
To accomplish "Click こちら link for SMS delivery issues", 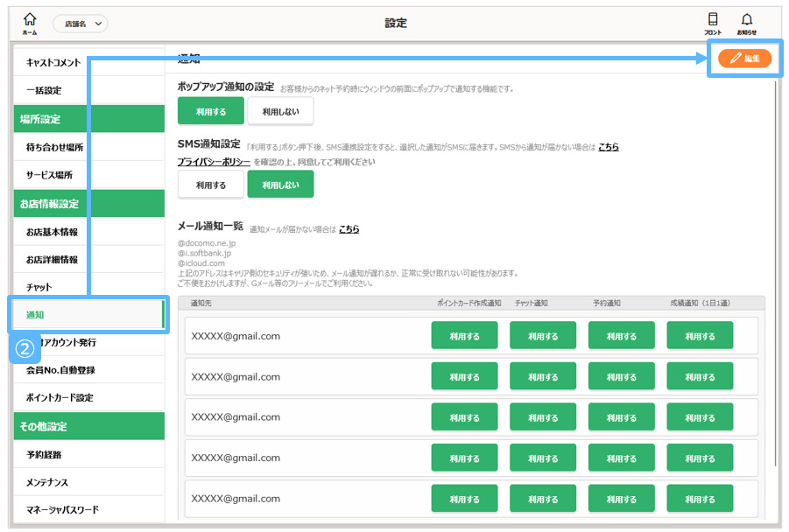I will tap(608, 147).
